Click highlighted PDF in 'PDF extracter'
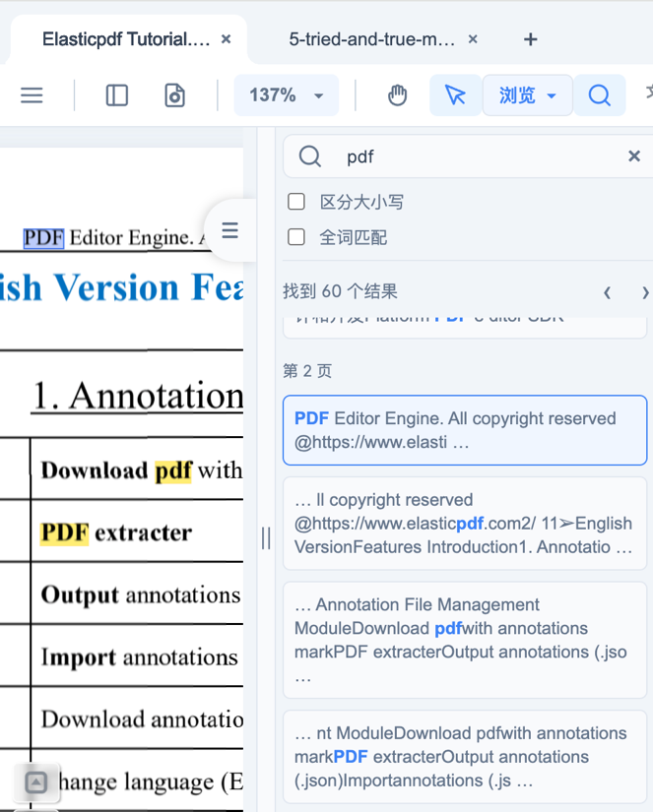The image size is (653, 812). pyautogui.click(x=65, y=532)
